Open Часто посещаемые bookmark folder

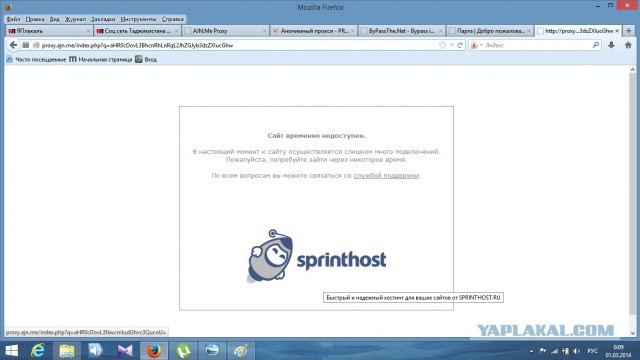click(x=36, y=60)
